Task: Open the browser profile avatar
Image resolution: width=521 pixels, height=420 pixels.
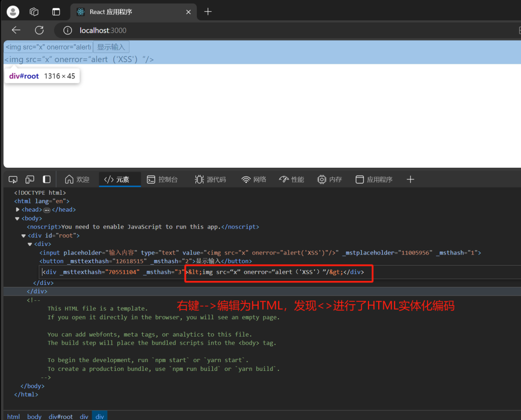Action: pos(13,12)
